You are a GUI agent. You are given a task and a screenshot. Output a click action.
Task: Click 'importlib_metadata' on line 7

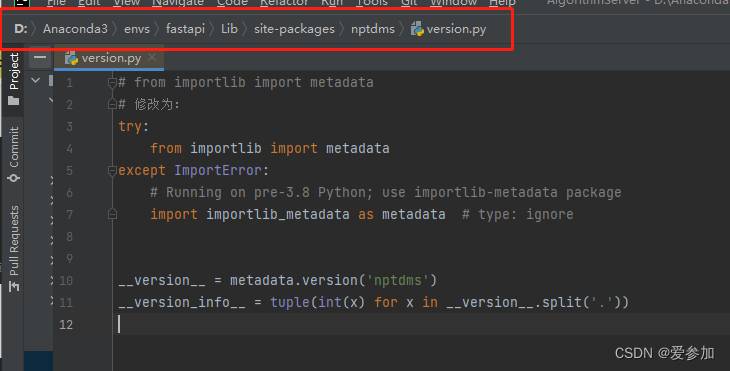pyautogui.click(x=277, y=215)
